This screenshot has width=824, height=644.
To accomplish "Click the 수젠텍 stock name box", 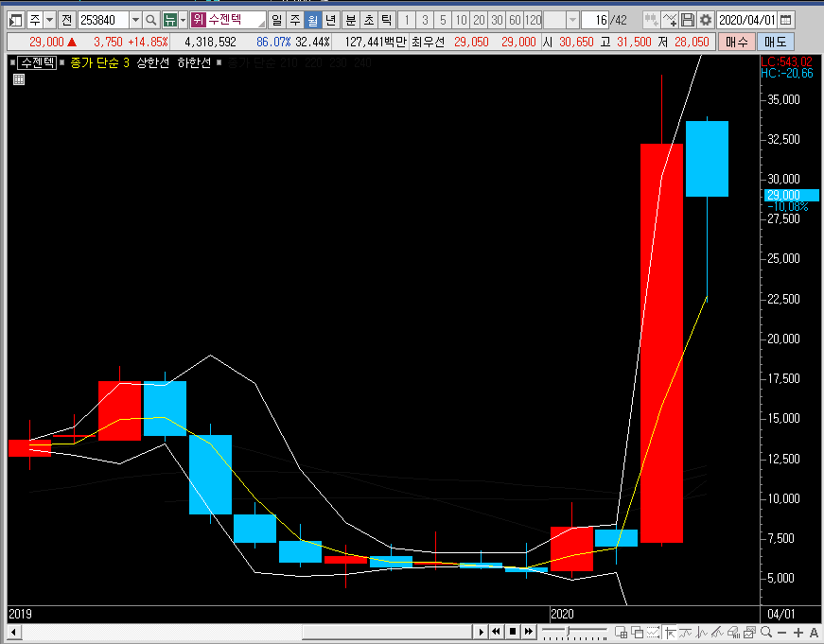I will coord(228,21).
